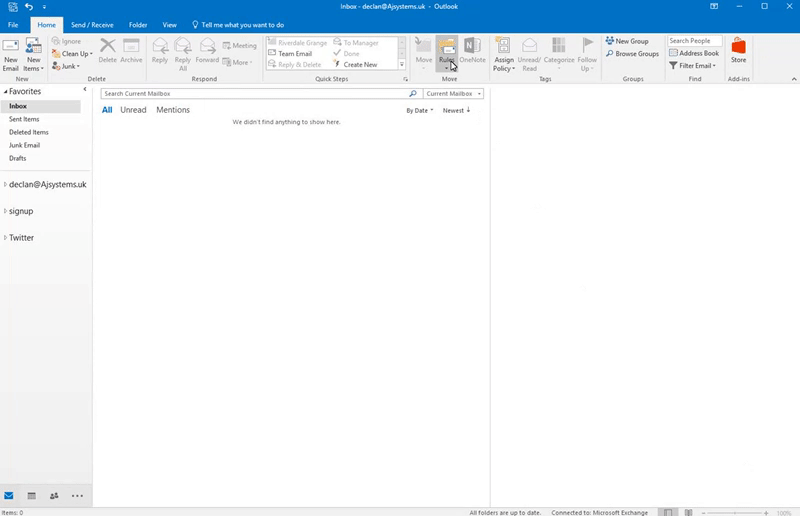Open the File menu
The width and height of the screenshot is (800, 516).
coord(13,25)
